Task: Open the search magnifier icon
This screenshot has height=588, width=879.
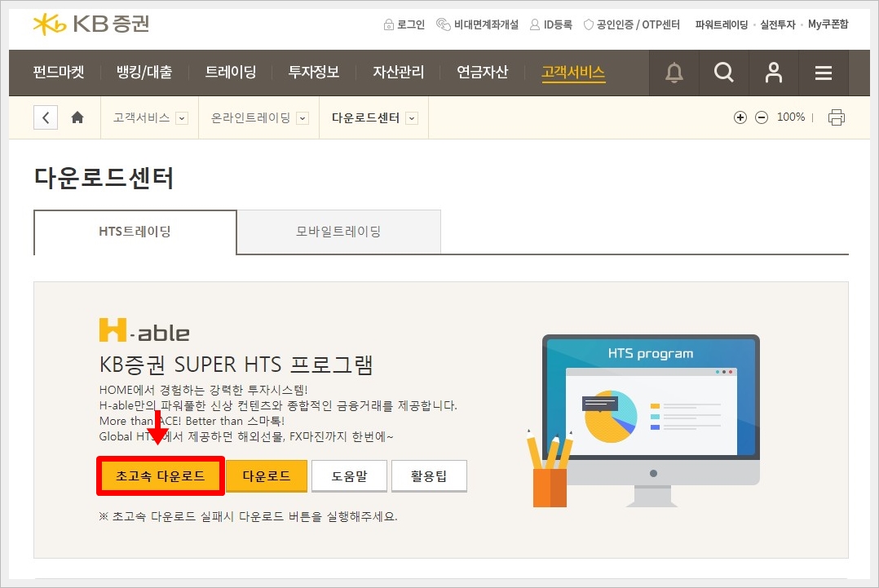Action: (724, 73)
